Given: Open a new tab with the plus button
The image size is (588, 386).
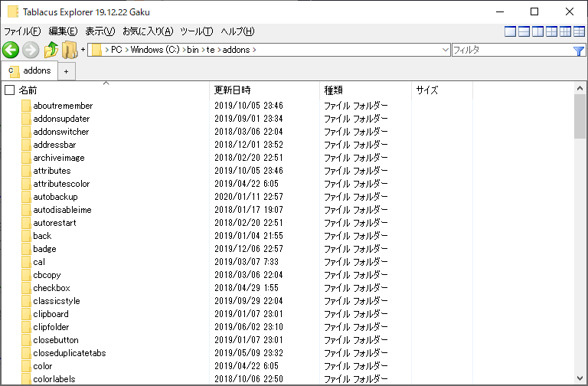Looking at the screenshot, I should (x=67, y=71).
